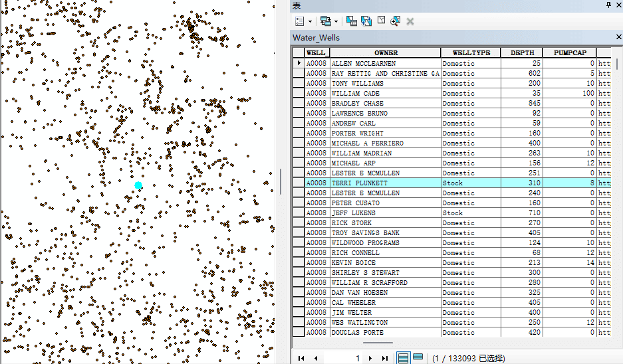Click owner cell BRADLEY CHASE
The height and width of the screenshot is (364, 623).
click(386, 103)
